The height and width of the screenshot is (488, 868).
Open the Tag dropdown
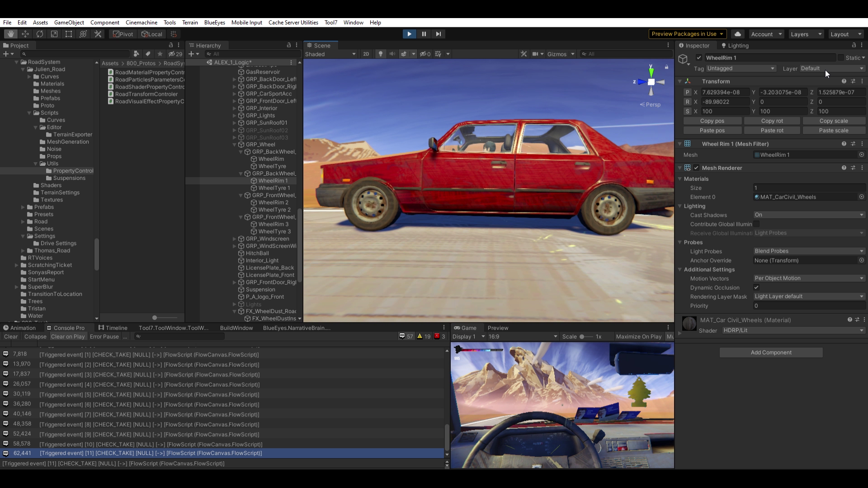coord(741,69)
